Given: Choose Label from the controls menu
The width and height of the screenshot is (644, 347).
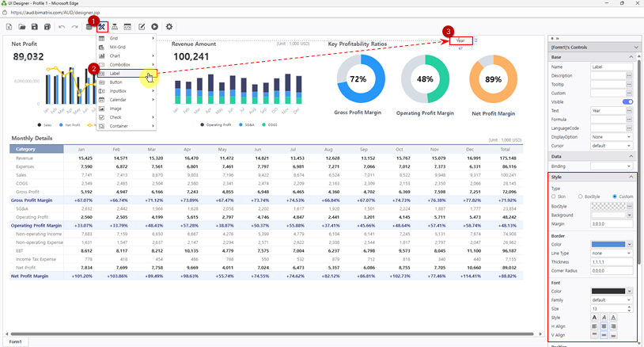Looking at the screenshot, I should 116,73.
